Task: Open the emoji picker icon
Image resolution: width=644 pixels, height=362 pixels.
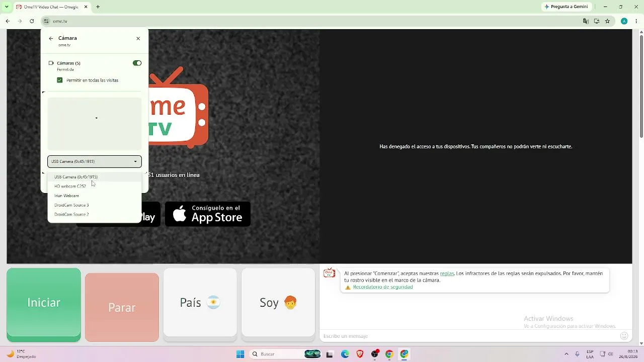Action: (624, 336)
